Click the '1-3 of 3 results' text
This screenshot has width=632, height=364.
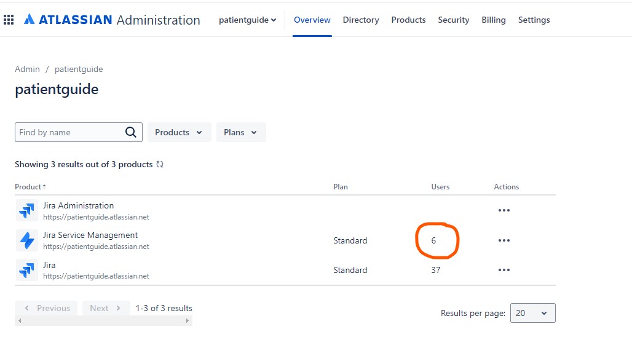(x=164, y=308)
